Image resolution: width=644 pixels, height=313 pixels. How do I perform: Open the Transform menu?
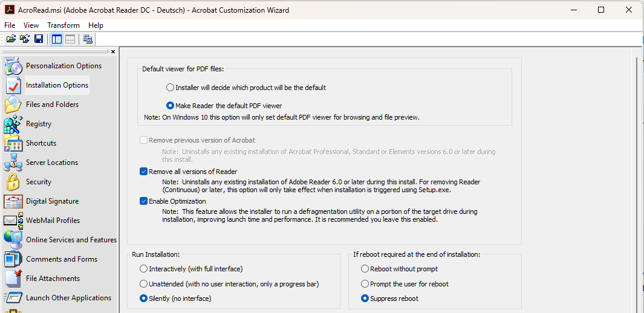[63, 25]
